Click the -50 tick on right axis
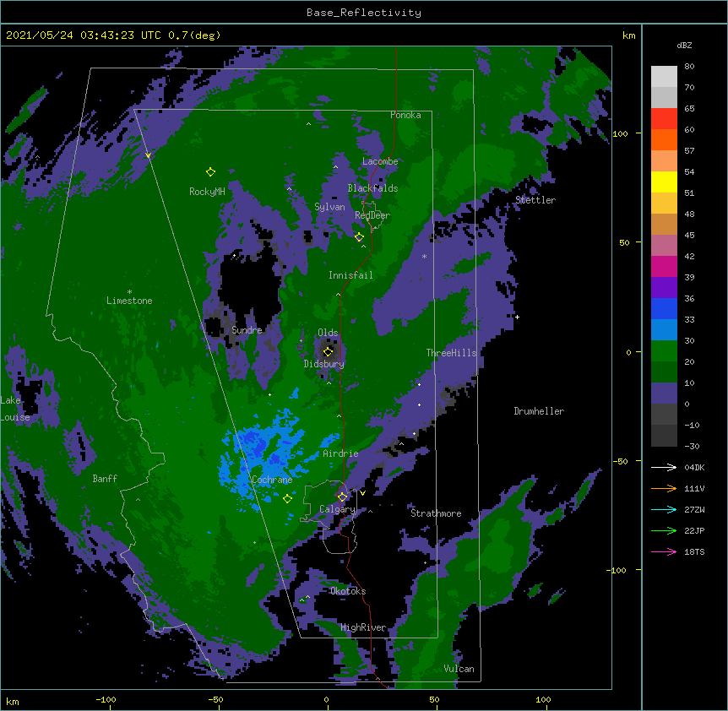 coord(620,461)
